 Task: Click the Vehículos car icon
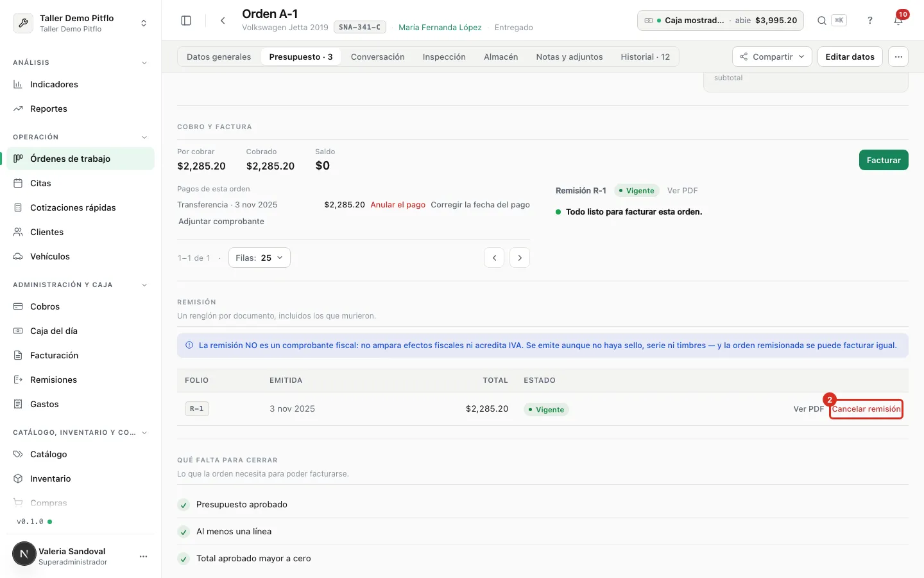click(x=18, y=256)
